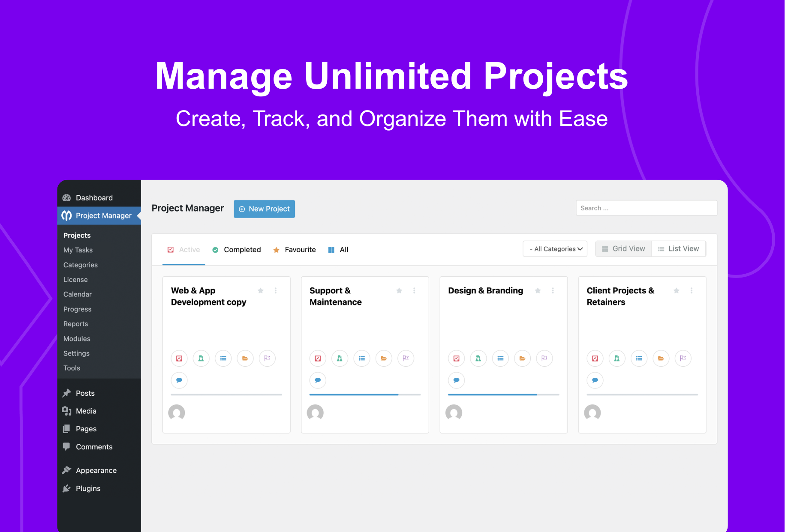
Task: Click the Project Manager logo icon in sidebar
Action: 67,215
